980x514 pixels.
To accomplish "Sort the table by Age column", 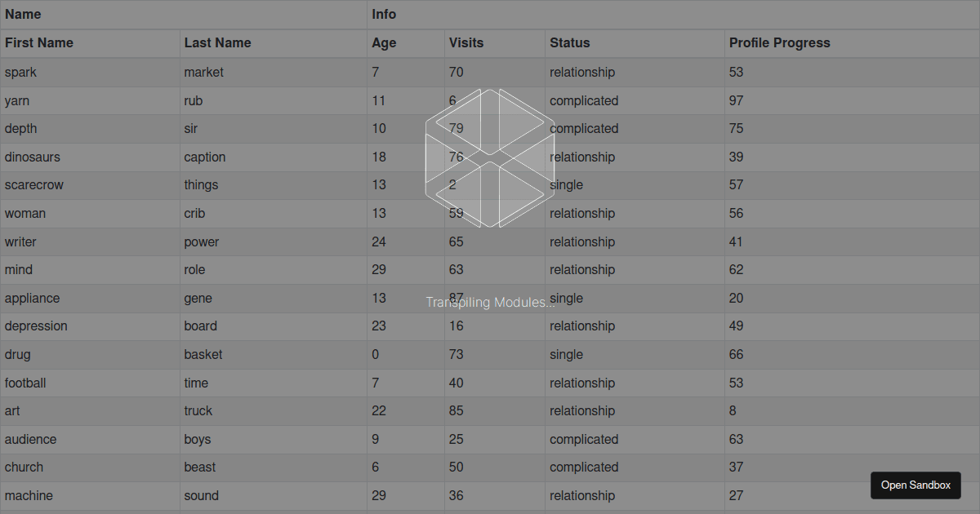I will tap(384, 43).
